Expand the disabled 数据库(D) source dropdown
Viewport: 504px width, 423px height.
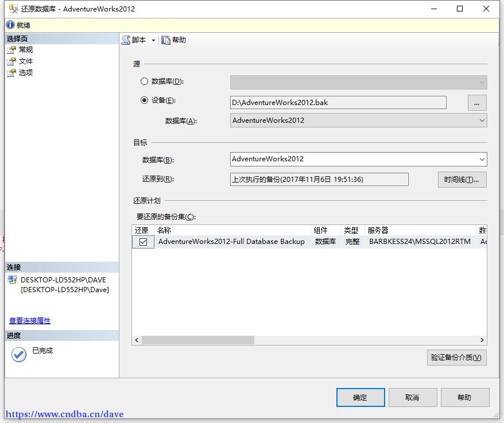pos(482,83)
